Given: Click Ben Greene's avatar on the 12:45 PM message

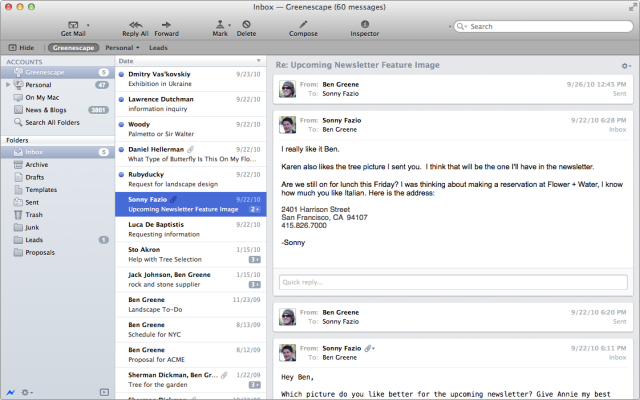Looking at the screenshot, I should pos(287,89).
